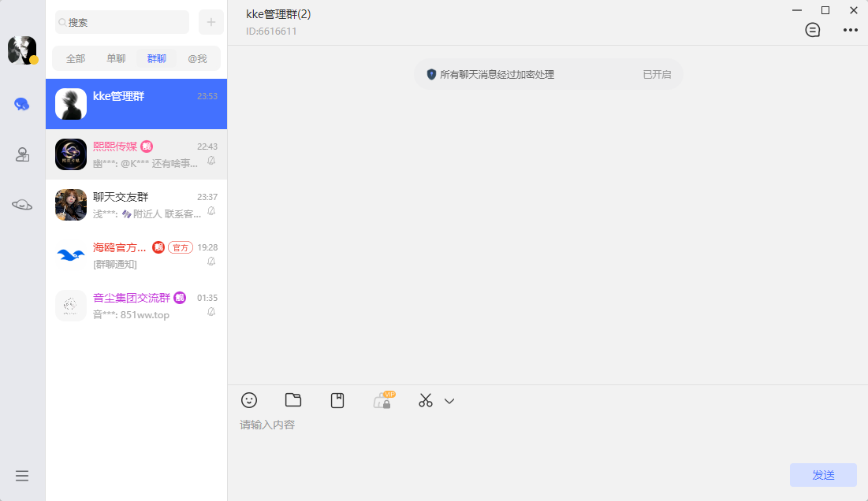Image resolution: width=868 pixels, height=501 pixels.
Task: Click the 23:53 timestamp on kke管理群
Action: pos(207,96)
